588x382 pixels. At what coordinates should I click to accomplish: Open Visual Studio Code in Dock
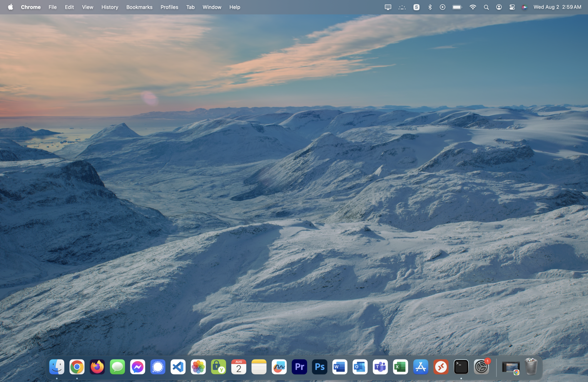178,367
